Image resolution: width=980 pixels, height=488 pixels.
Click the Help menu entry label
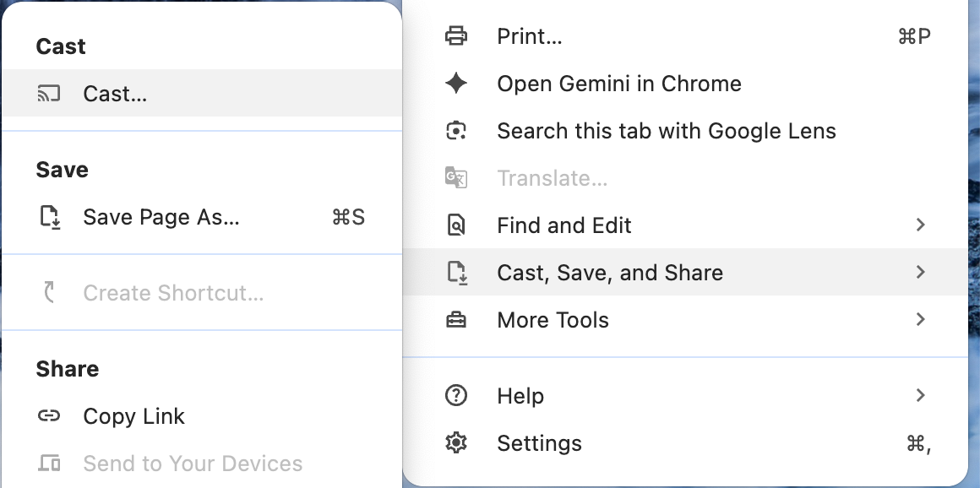pyautogui.click(x=520, y=396)
